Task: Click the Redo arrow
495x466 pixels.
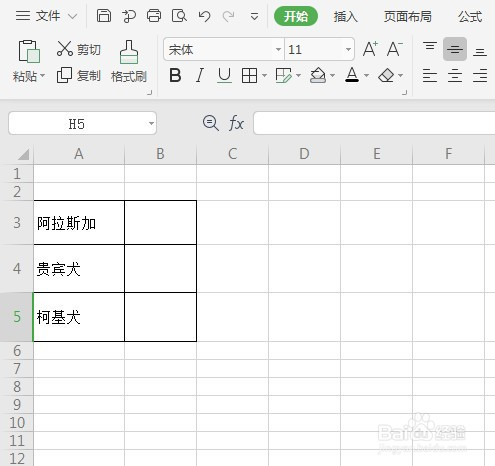Action: pyautogui.click(x=228, y=16)
